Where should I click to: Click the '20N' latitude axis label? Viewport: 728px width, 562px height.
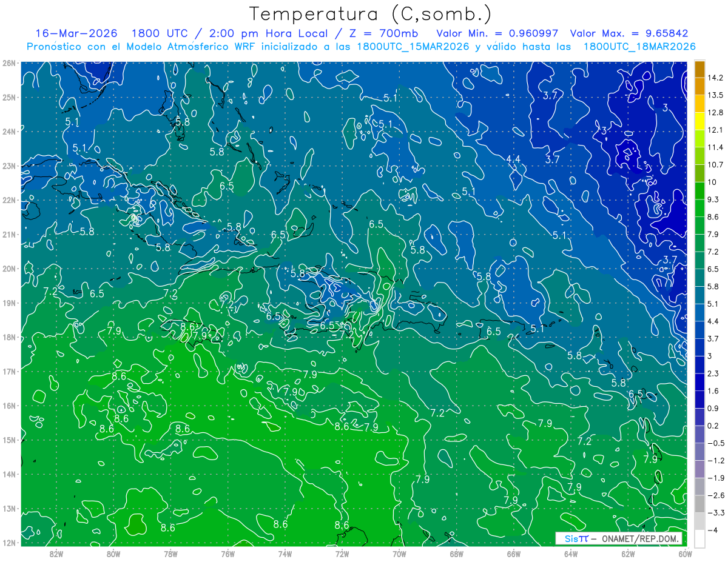click(9, 269)
